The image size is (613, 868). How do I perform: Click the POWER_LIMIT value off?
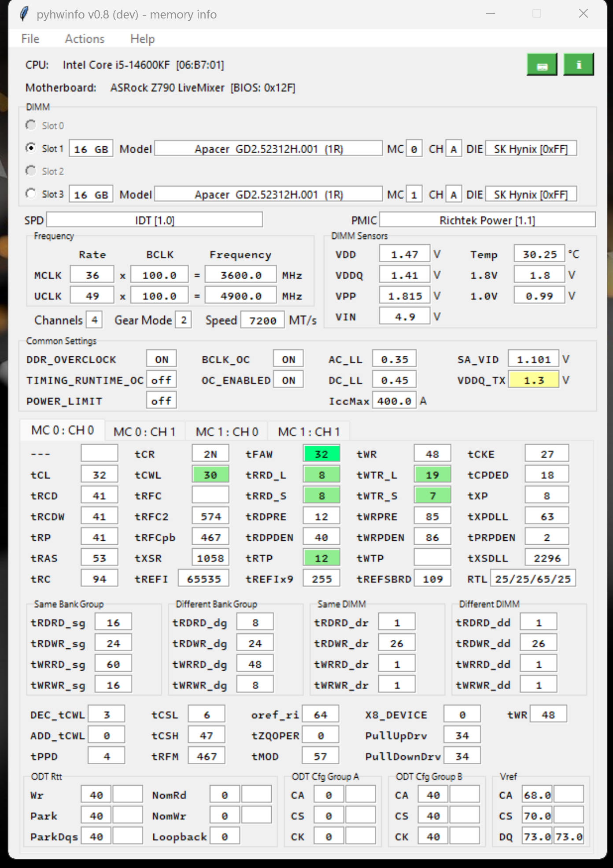point(162,400)
